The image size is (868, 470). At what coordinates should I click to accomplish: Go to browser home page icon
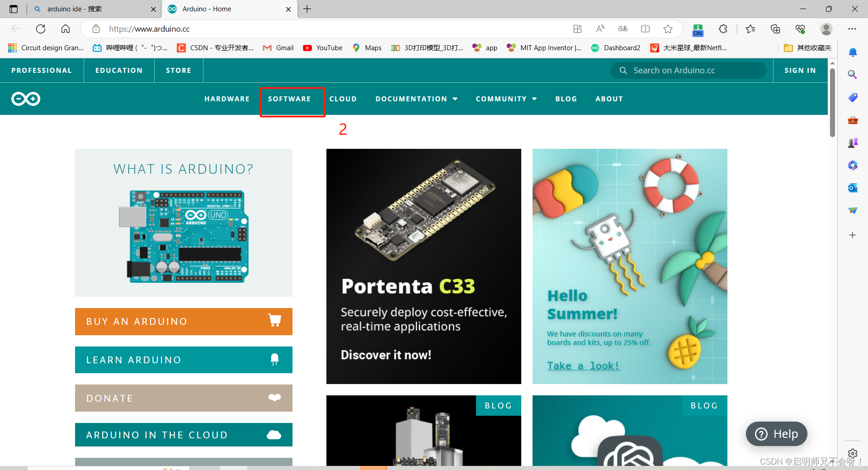point(66,29)
